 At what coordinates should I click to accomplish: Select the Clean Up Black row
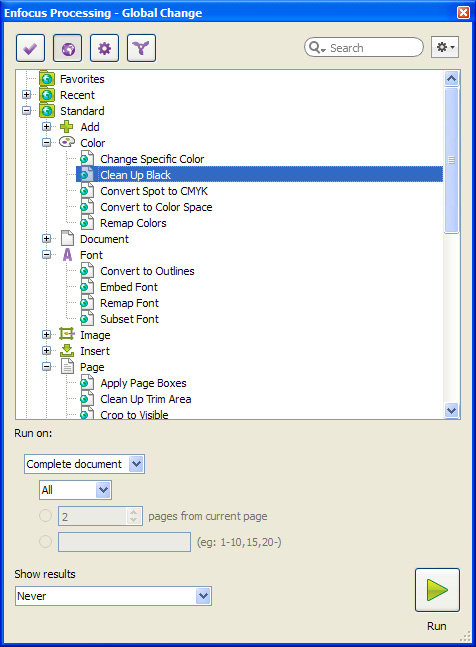[259, 175]
